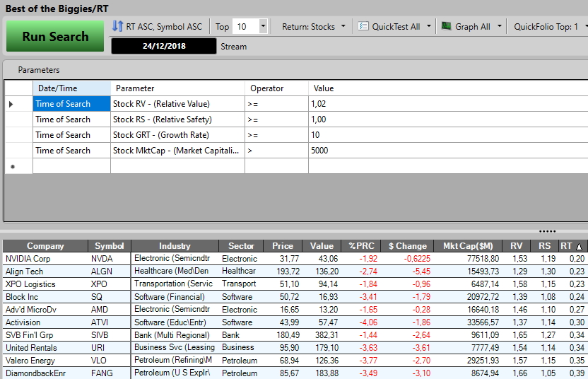Select the SVB Fin'l Grp row
The height and width of the screenshot is (379, 588).
295,334
